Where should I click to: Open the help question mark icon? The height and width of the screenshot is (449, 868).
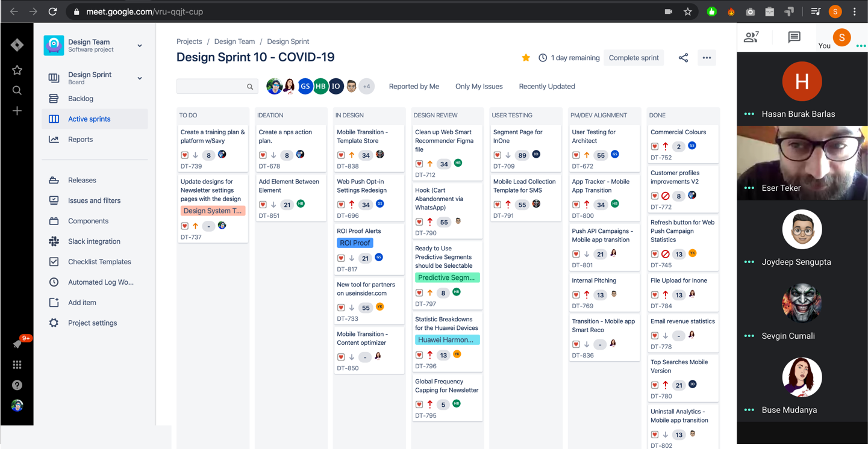[17, 385]
